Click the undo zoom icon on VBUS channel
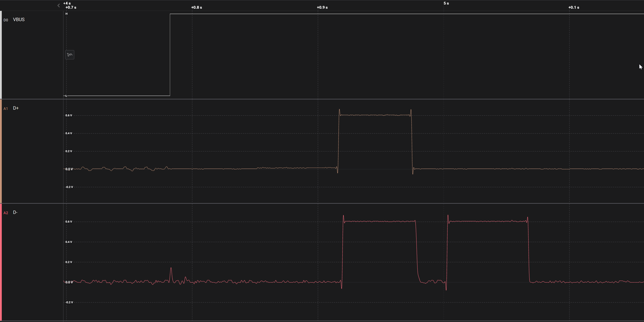Screen dimensions: 644x322 [x=70, y=55]
